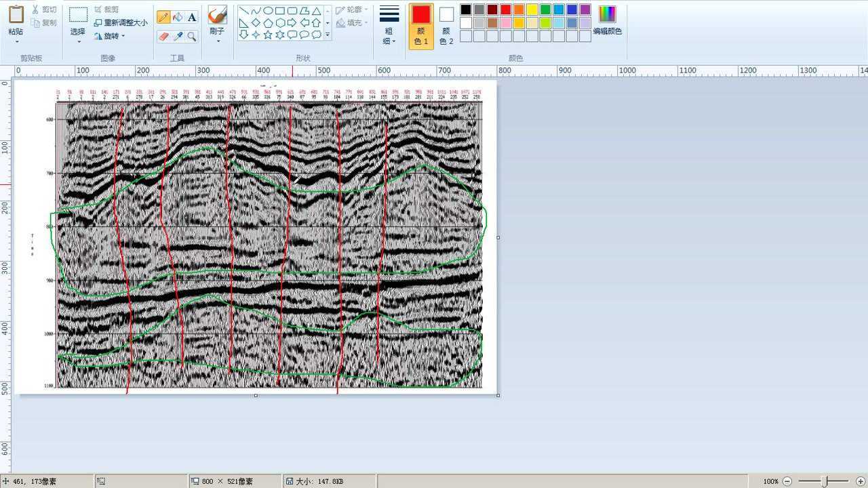Choose the rectangle shape
This screenshot has width=868, height=488.
[x=280, y=11]
